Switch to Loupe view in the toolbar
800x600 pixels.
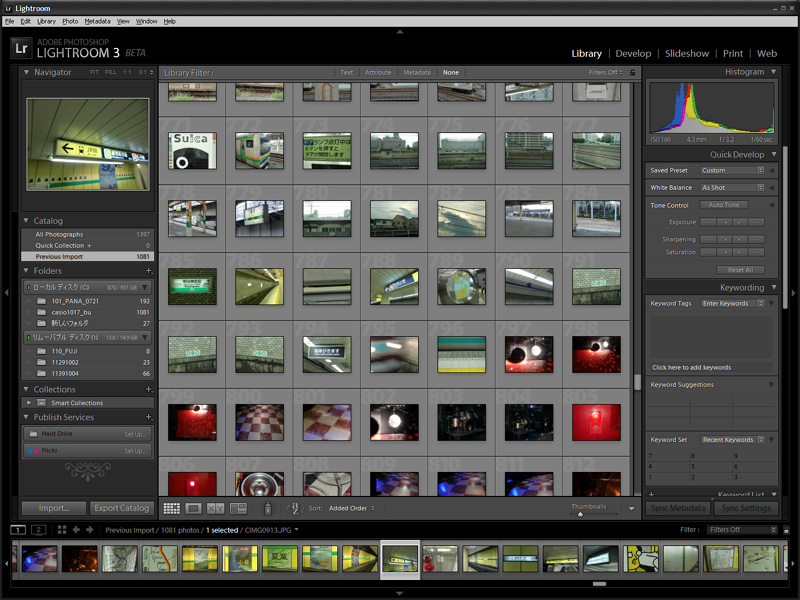pos(193,508)
